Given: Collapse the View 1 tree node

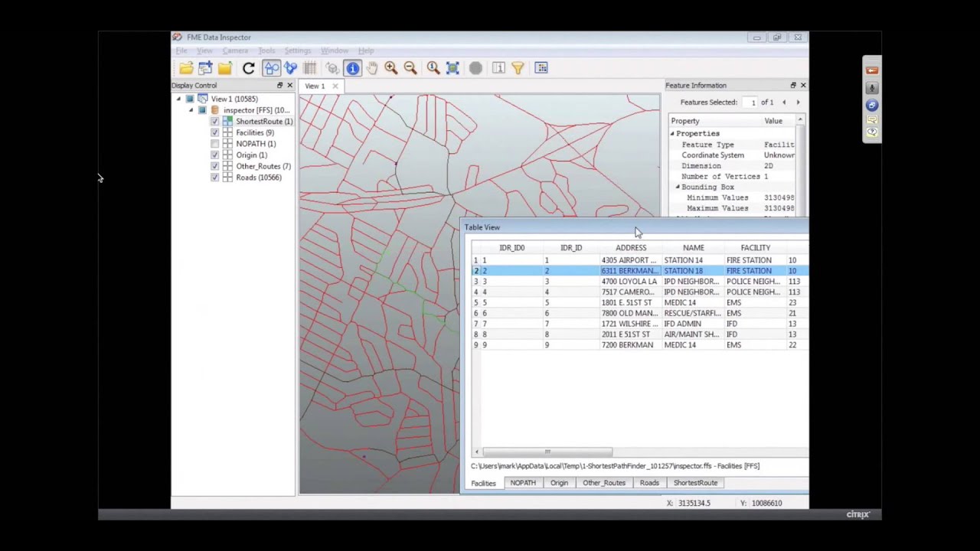Looking at the screenshot, I should pyautogui.click(x=178, y=99).
